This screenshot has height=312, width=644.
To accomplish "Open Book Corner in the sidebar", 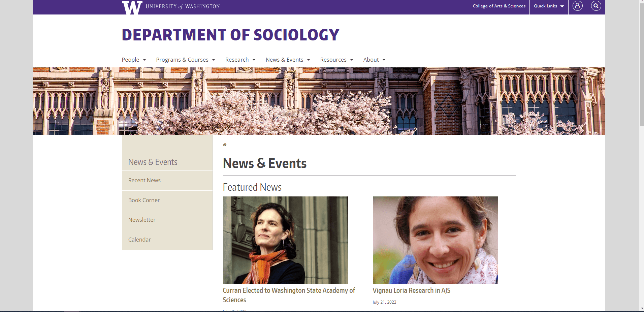I will point(167,200).
